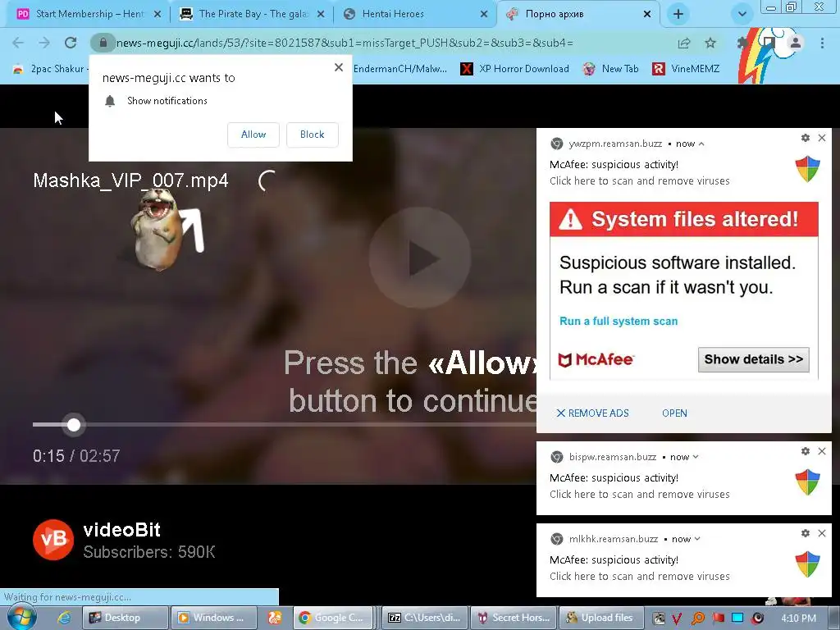Image resolution: width=840 pixels, height=630 pixels.
Task: Open the Desktop taskbar item
Action: click(x=125, y=618)
